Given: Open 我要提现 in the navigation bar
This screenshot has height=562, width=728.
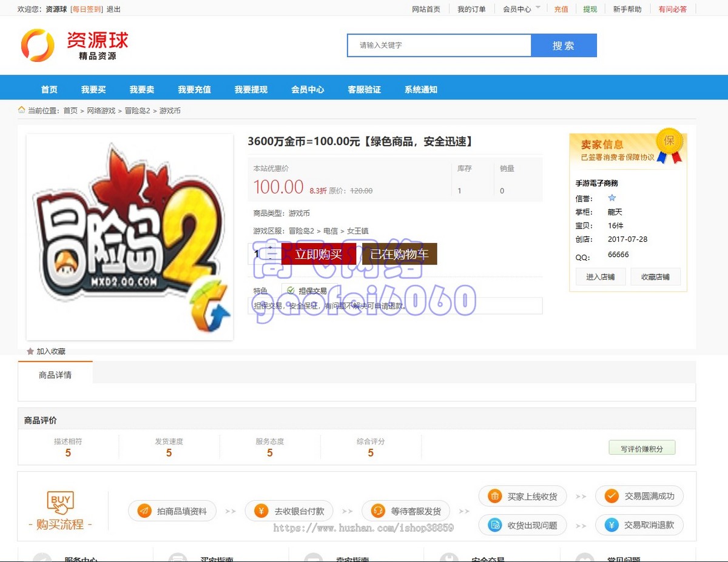Looking at the screenshot, I should [x=251, y=89].
